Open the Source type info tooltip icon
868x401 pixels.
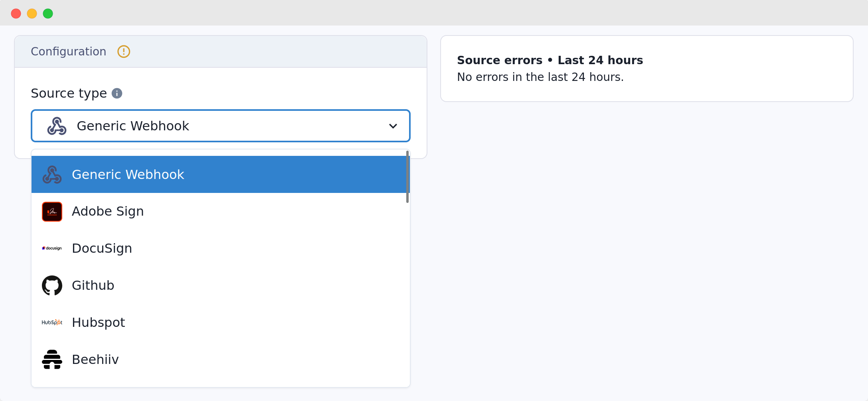[x=117, y=93]
